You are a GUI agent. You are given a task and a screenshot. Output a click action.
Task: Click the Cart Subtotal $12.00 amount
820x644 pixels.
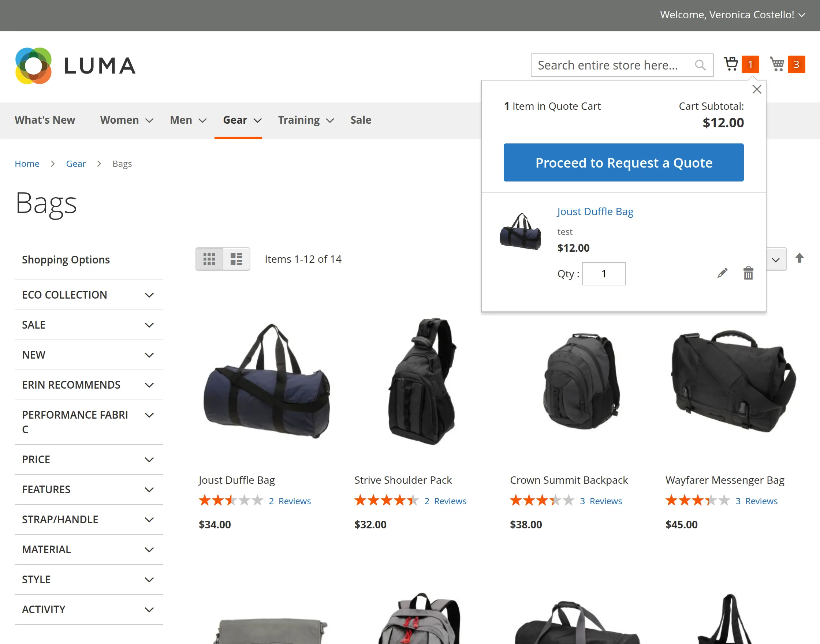click(723, 123)
